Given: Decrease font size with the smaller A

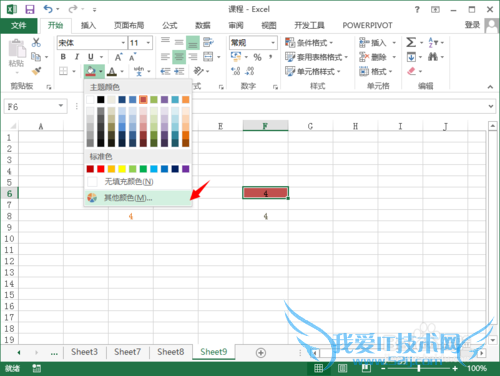Looking at the screenshot, I should pyautogui.click(x=132, y=57).
